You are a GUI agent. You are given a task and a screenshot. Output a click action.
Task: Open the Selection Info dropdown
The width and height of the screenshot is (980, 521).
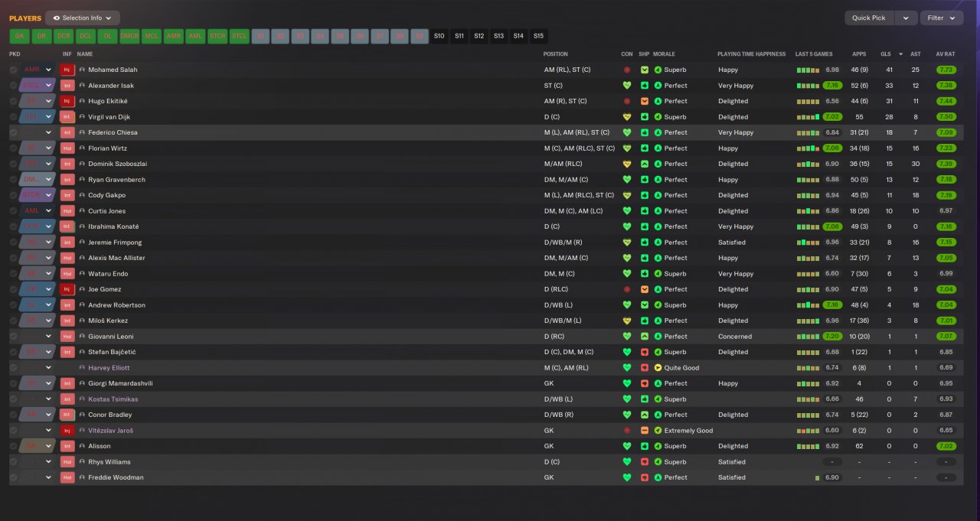point(83,18)
